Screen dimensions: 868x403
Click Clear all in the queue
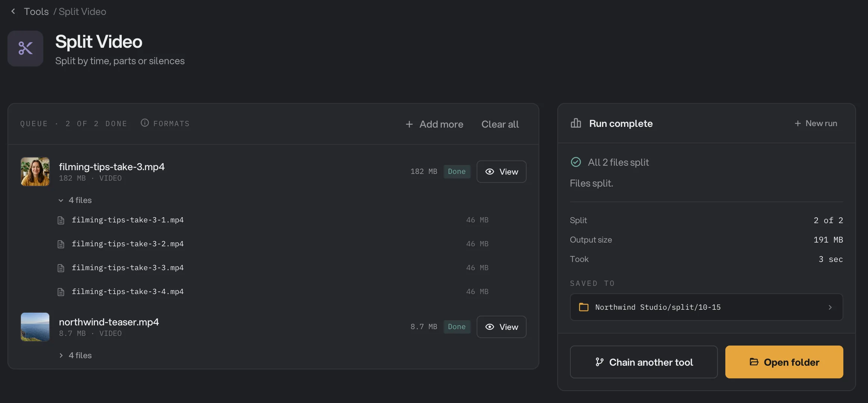(x=500, y=124)
